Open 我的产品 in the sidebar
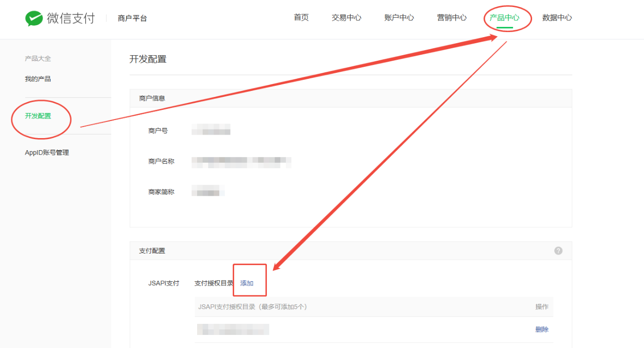The height and width of the screenshot is (348, 644). pyautogui.click(x=38, y=79)
